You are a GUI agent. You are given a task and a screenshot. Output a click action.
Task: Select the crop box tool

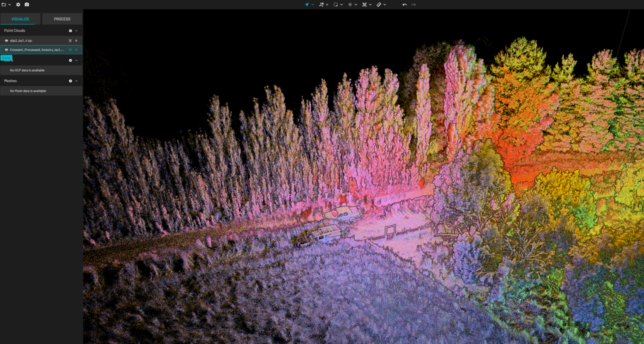336,5
